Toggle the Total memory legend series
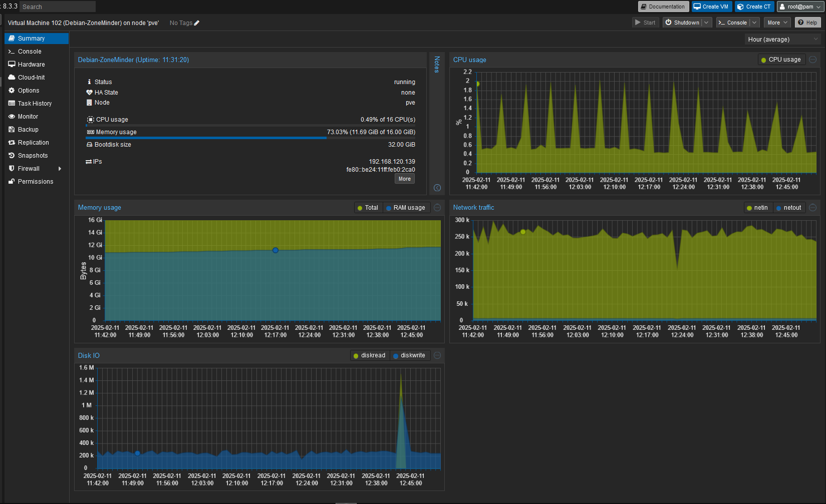826x504 pixels. [368, 208]
